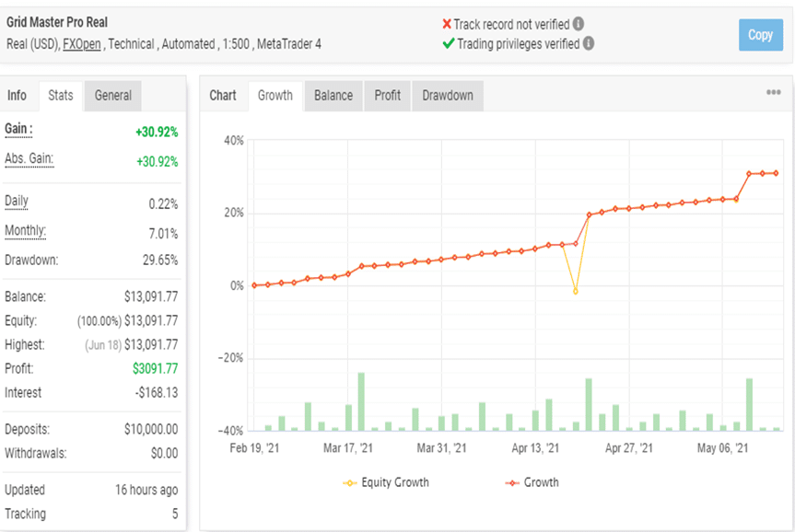Open the Drawdown chart tab

[448, 95]
